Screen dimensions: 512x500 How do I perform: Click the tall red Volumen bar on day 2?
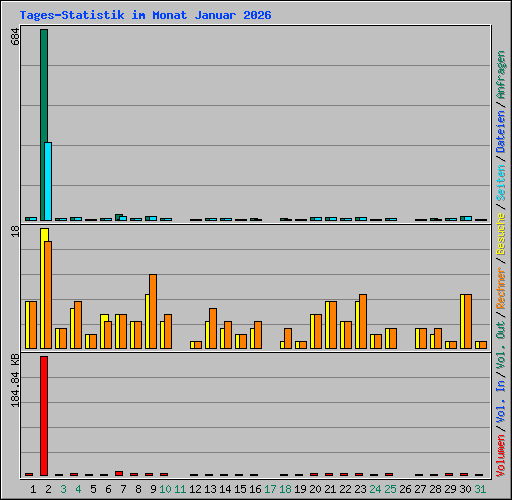click(44, 416)
